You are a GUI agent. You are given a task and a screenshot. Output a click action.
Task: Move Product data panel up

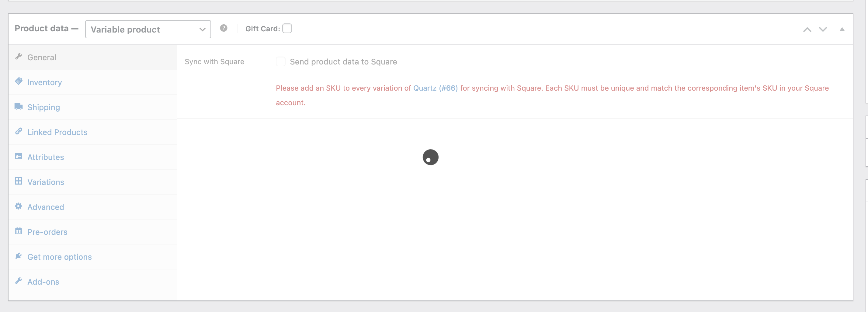click(x=807, y=30)
